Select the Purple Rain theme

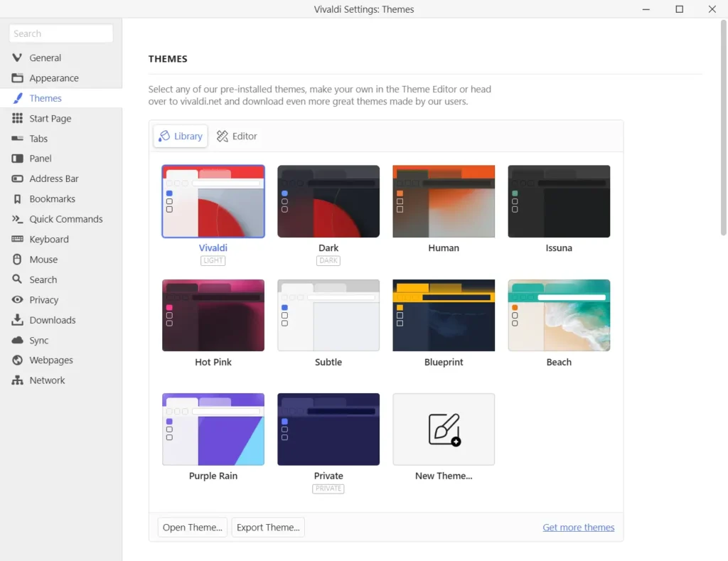coord(213,429)
